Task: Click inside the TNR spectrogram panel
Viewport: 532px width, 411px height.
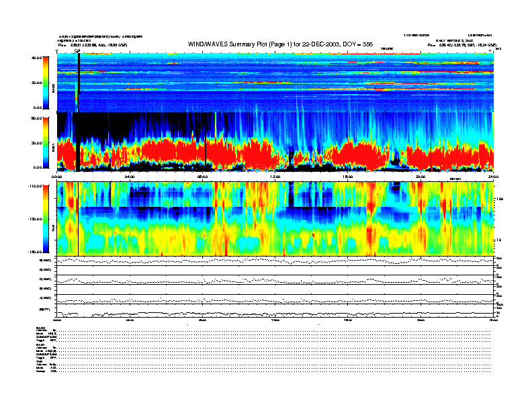Action: 275,219
